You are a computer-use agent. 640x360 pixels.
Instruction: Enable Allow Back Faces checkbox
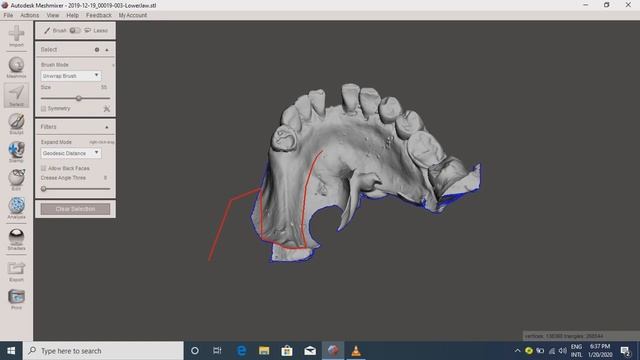click(x=43, y=168)
